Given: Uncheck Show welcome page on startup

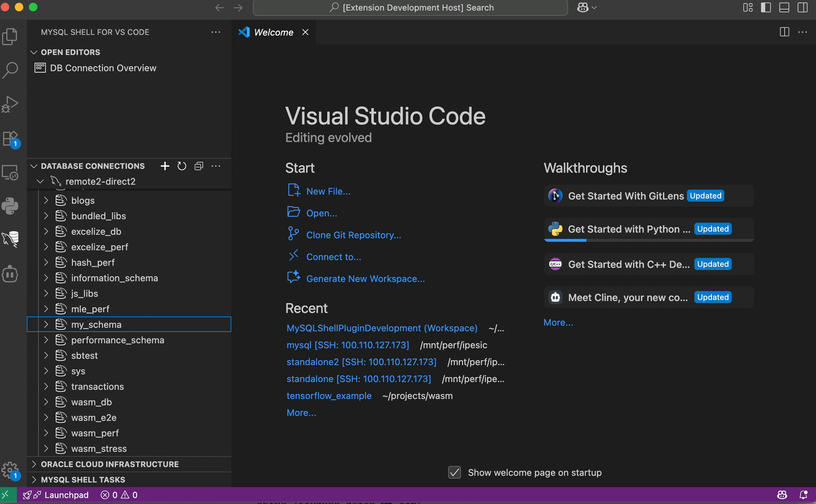Looking at the screenshot, I should 454,472.
